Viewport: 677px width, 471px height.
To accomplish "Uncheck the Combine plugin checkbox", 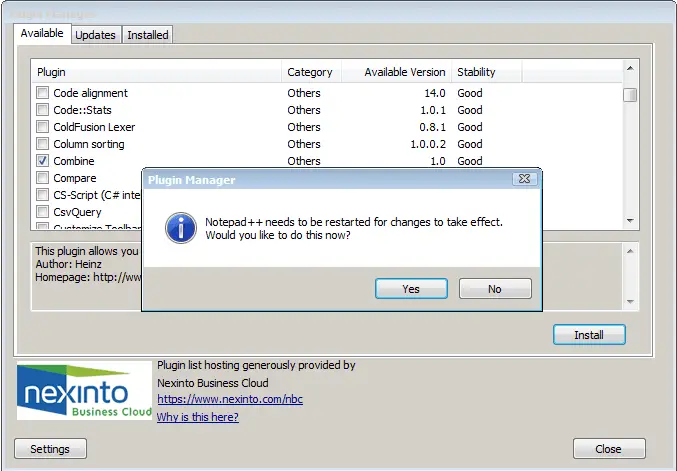I will tap(42, 161).
